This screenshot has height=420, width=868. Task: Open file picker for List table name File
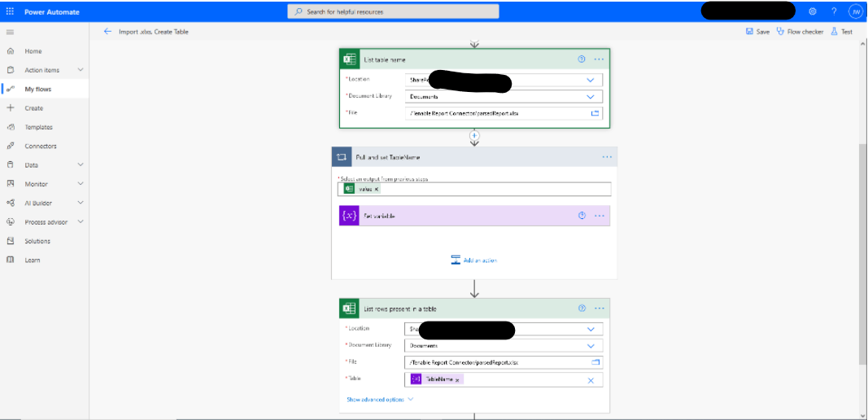click(595, 113)
